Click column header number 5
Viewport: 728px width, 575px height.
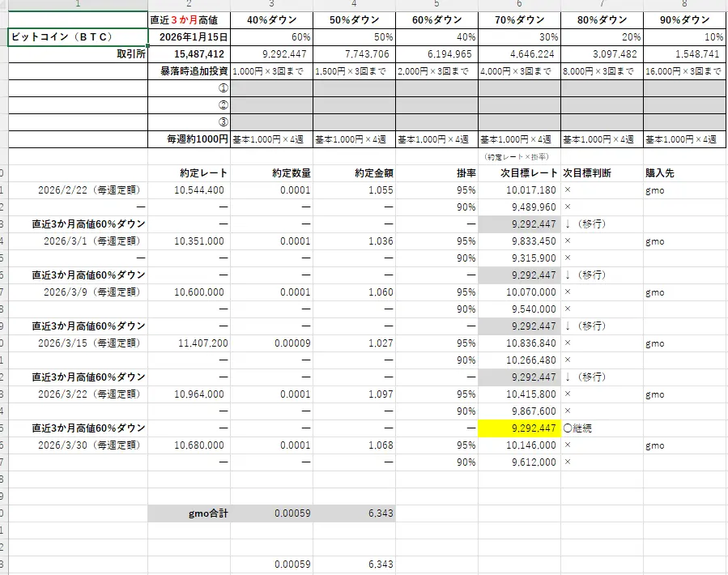point(437,6)
